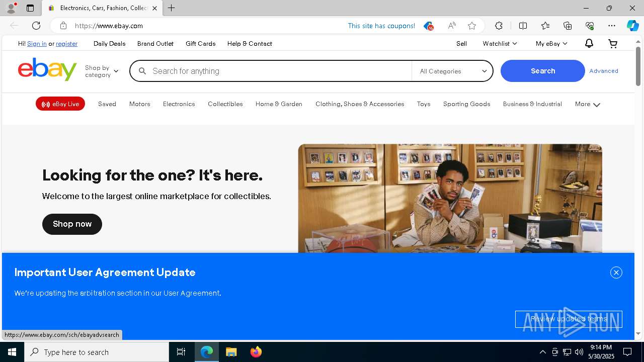The width and height of the screenshot is (644, 362).
Task: Toggle Read aloud in address bar
Action: pyautogui.click(x=452, y=26)
